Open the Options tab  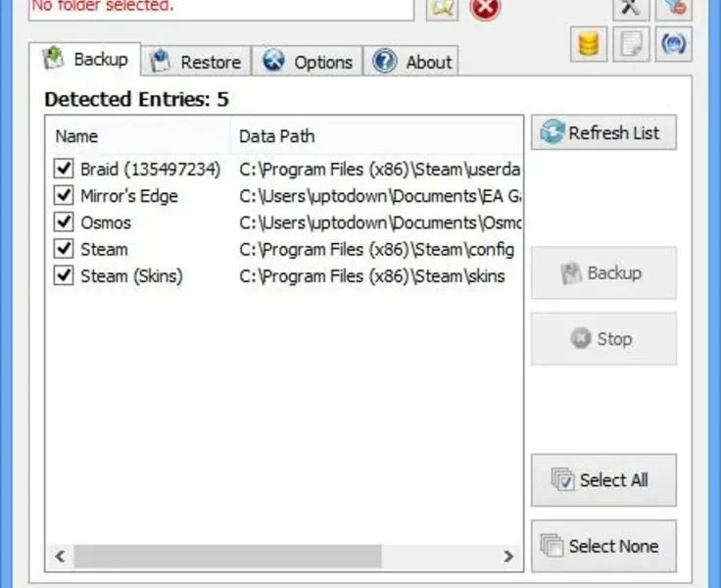[x=308, y=61]
